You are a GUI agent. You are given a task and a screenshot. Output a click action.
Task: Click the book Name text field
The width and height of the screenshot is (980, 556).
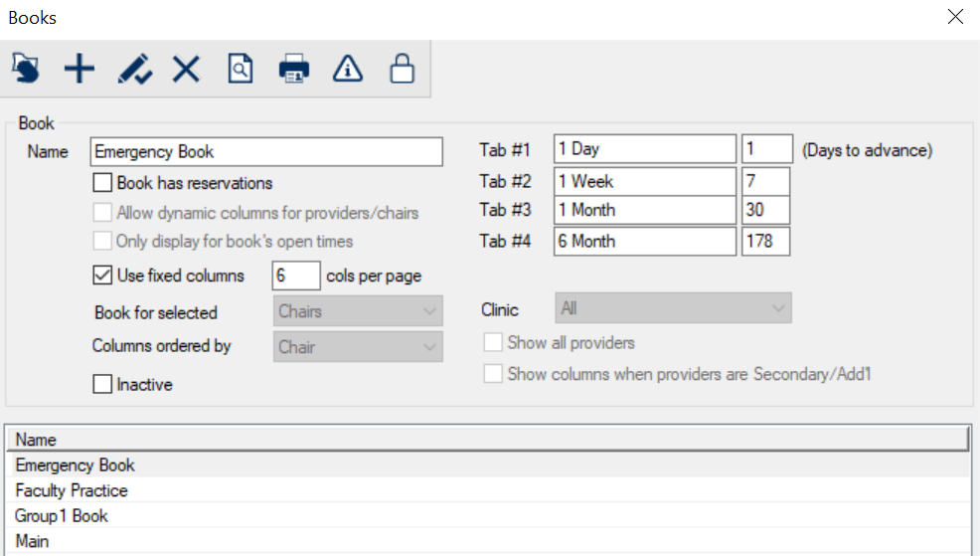[x=265, y=152]
